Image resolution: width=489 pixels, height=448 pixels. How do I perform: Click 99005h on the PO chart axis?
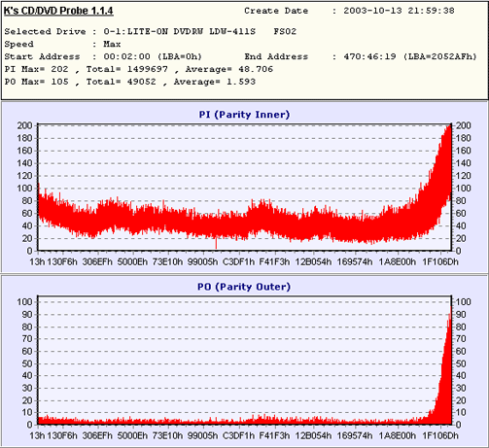(x=203, y=435)
